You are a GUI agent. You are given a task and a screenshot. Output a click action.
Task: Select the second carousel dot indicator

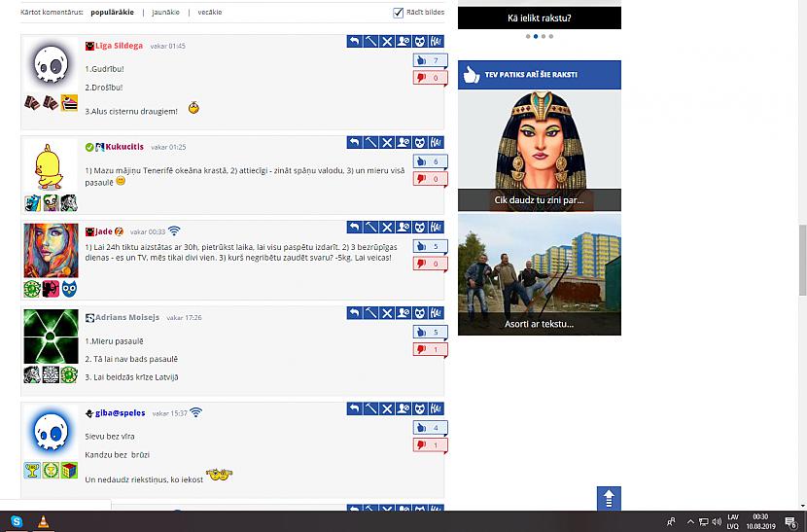click(536, 37)
